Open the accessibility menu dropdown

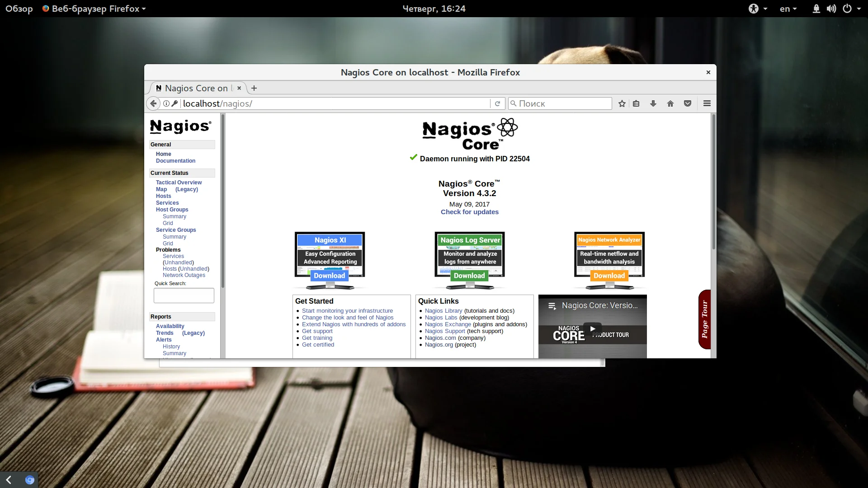coord(758,9)
